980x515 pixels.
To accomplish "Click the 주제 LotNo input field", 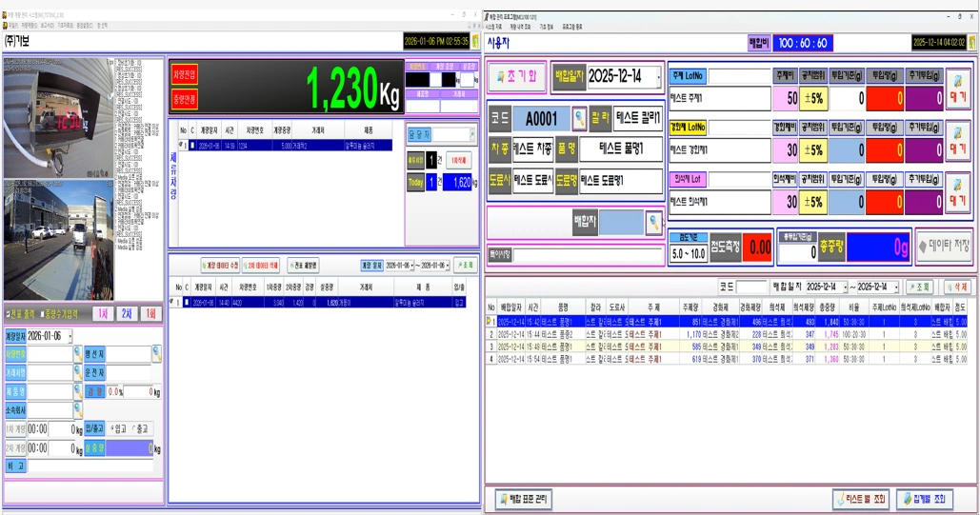I will [x=739, y=75].
